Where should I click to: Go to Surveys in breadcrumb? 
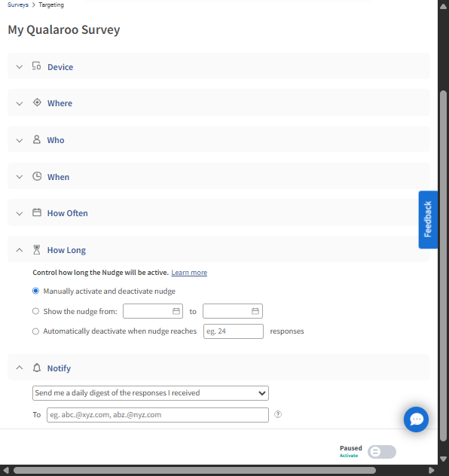click(18, 5)
